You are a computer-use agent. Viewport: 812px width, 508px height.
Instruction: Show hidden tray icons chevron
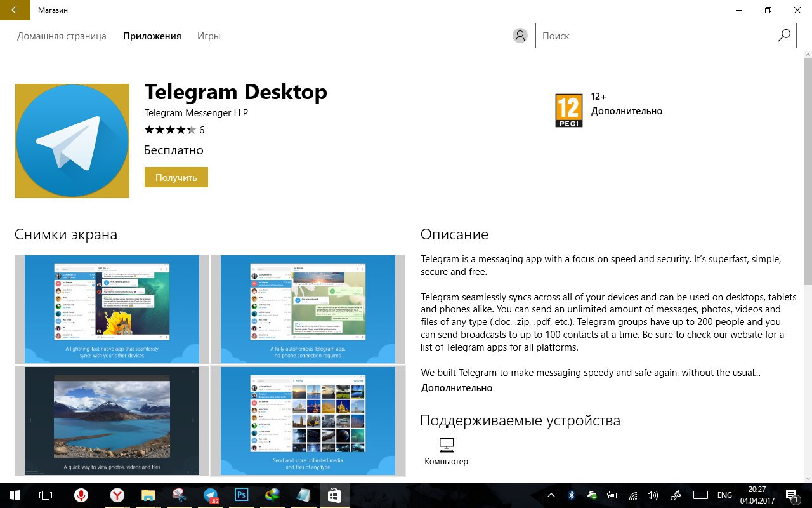pos(551,495)
